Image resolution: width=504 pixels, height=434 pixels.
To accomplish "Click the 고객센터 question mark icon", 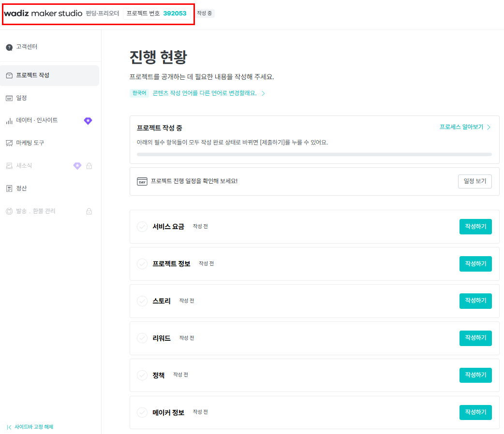I will 9,47.
